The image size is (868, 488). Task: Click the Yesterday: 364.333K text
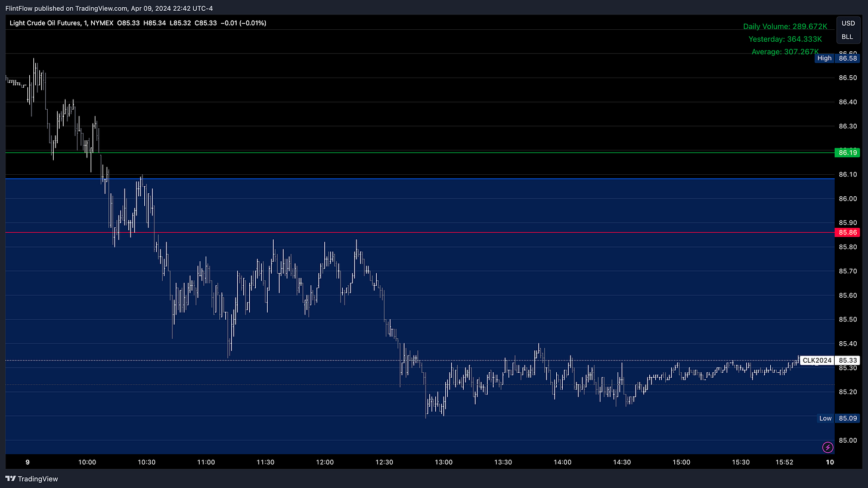785,39
